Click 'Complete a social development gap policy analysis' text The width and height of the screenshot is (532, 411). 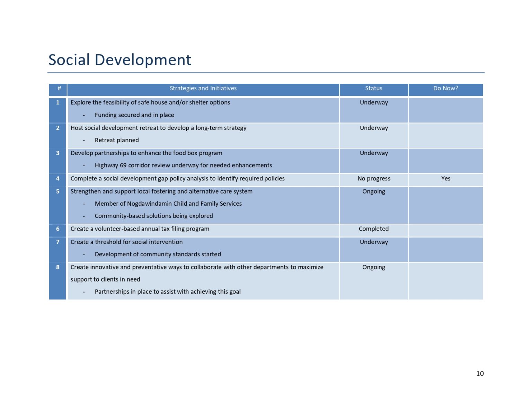click(177, 179)
